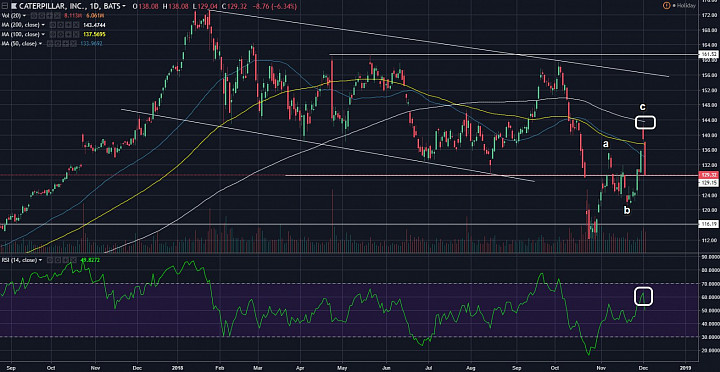This screenshot has height=372, width=720.
Task: Click the 129.15 price label on axis
Action: coord(709,182)
